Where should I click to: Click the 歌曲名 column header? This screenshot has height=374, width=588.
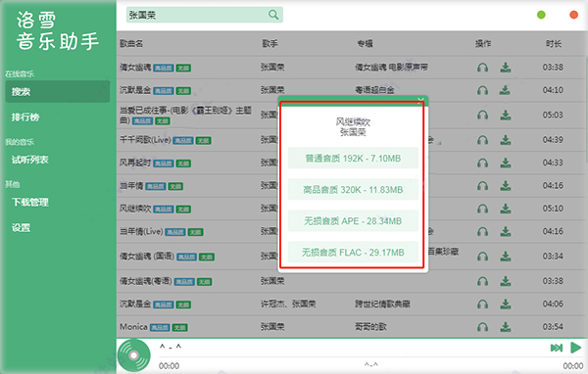(x=131, y=44)
